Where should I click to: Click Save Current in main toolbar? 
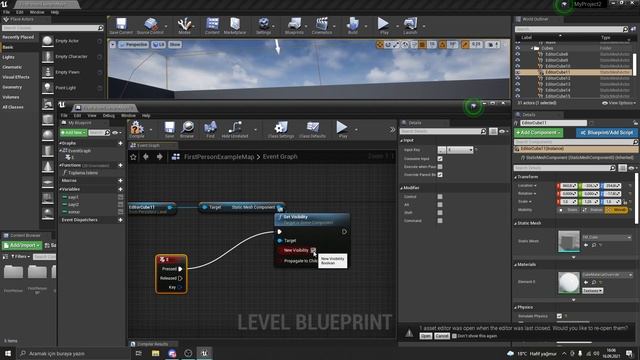pyautogui.click(x=121, y=26)
